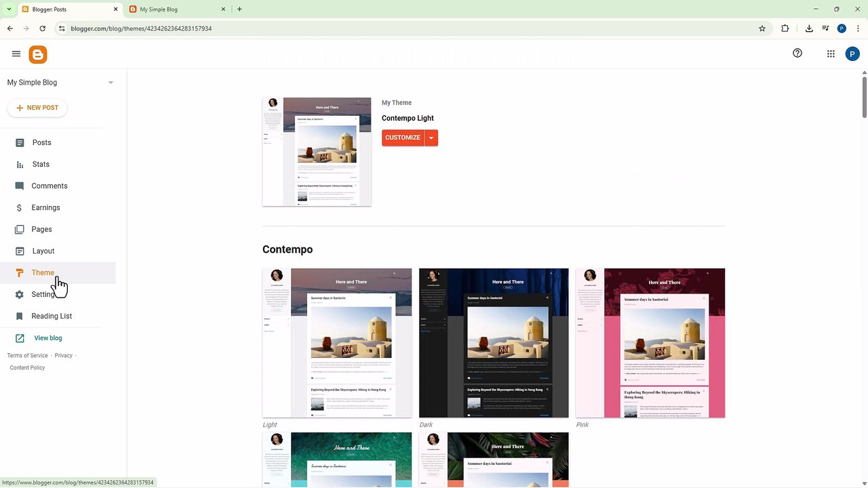
Task: Click the Earnings dollar icon
Action: tap(20, 207)
